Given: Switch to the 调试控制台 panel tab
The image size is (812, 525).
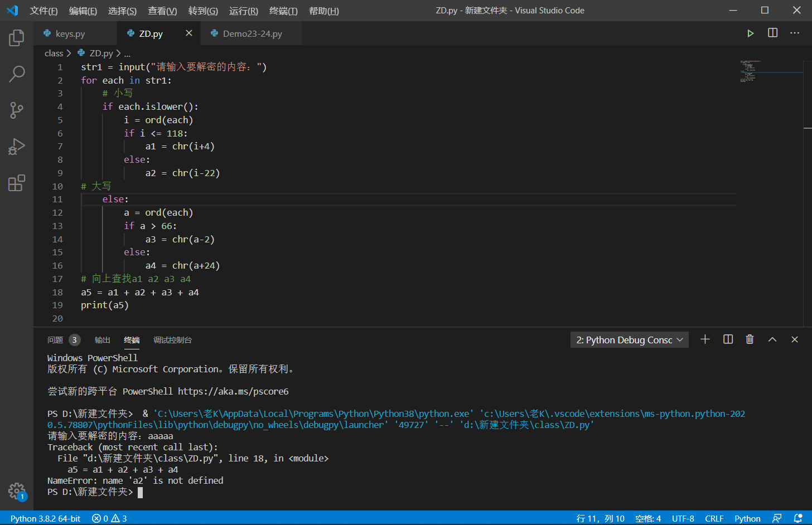Looking at the screenshot, I should (x=172, y=340).
